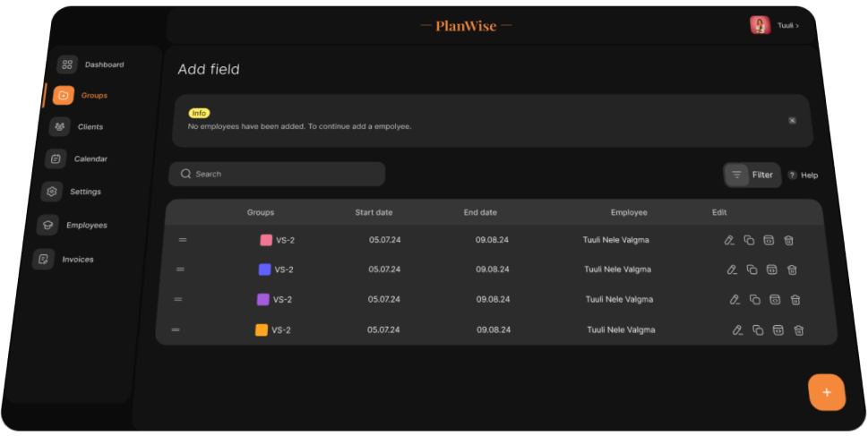868x436 pixels.
Task: Click the pink color swatch for VS-2
Action: coord(266,240)
